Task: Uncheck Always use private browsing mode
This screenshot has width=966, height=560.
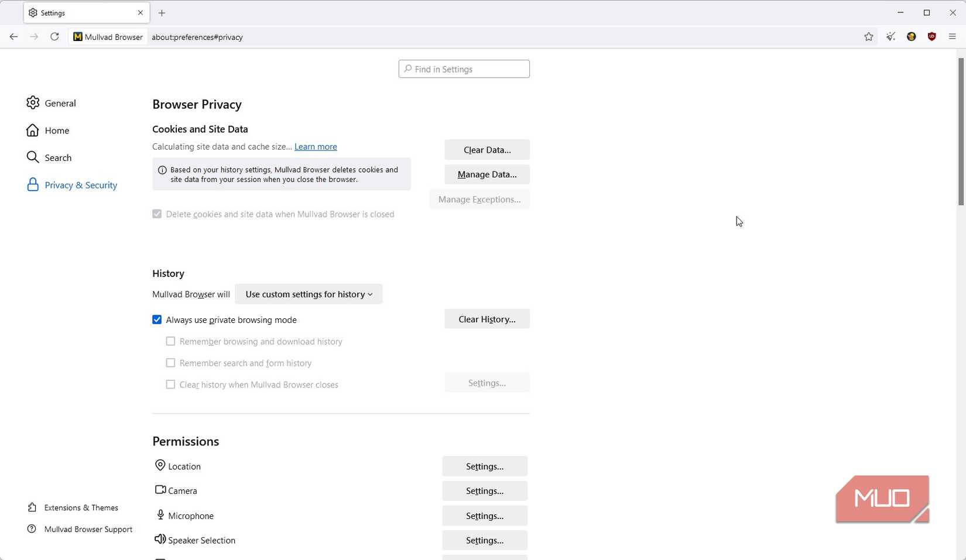Action: (157, 319)
